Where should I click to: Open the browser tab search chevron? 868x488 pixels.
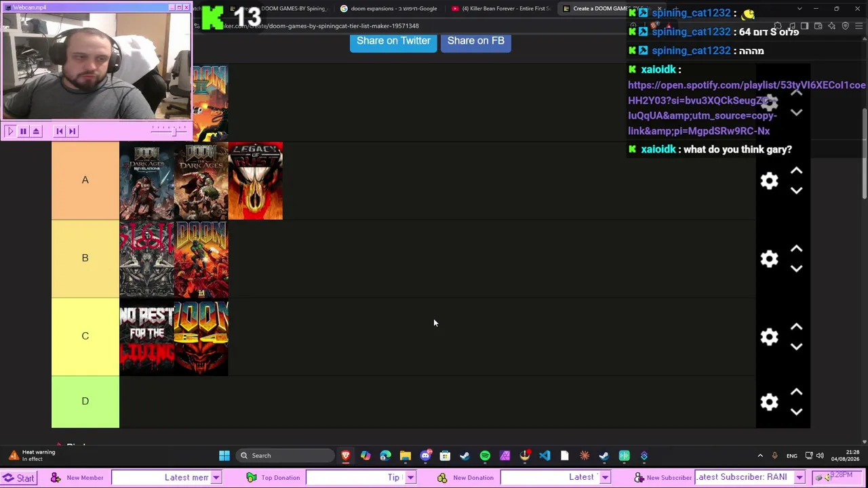coord(799,9)
